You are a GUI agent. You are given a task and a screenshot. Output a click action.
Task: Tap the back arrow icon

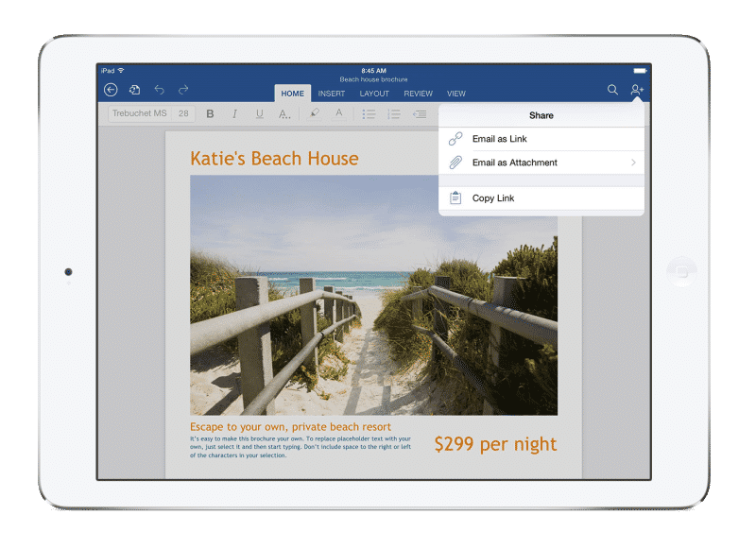tap(111, 90)
